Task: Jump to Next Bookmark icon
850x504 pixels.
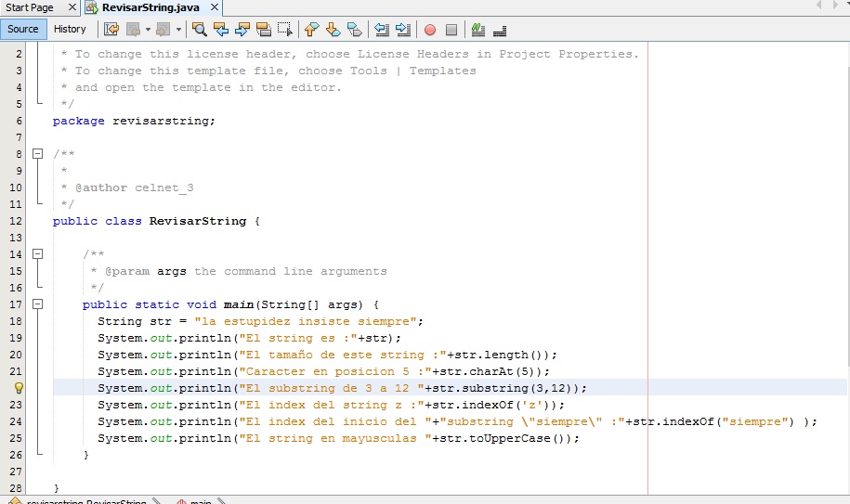Action: 333,30
